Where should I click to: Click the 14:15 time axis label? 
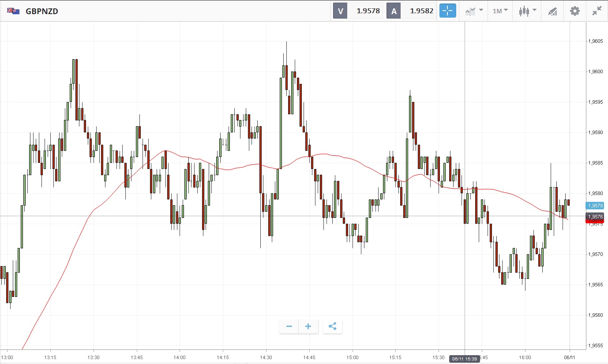(x=223, y=357)
